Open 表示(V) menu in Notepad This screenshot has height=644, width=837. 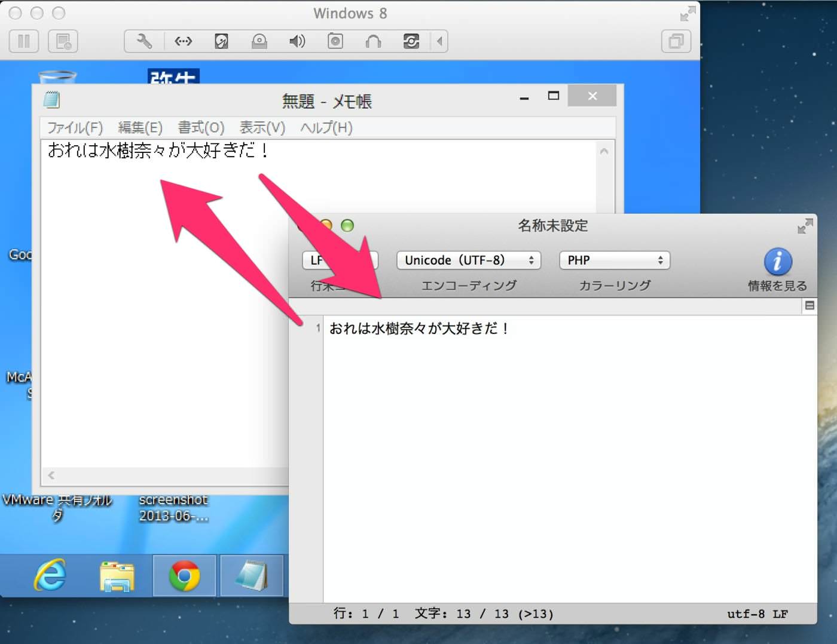tap(262, 128)
